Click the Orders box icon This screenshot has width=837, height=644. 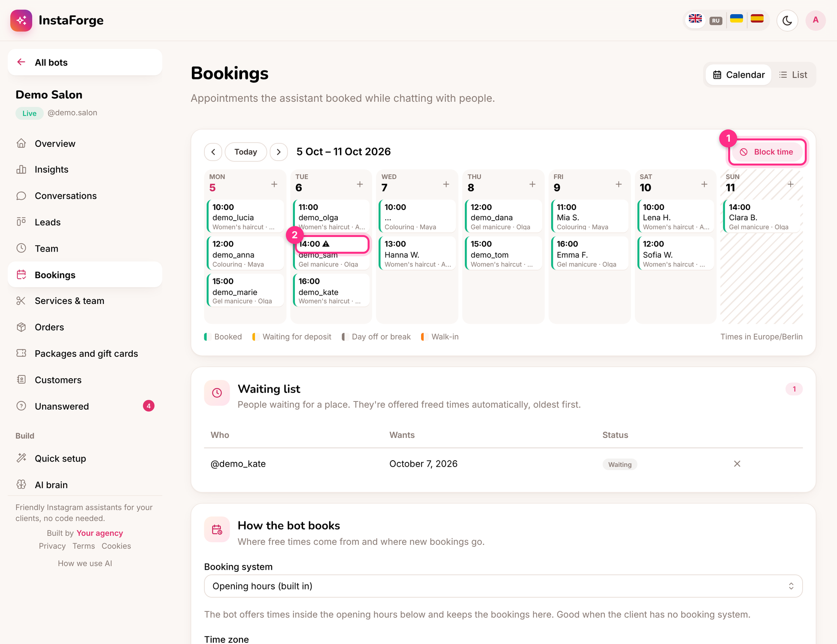21,327
